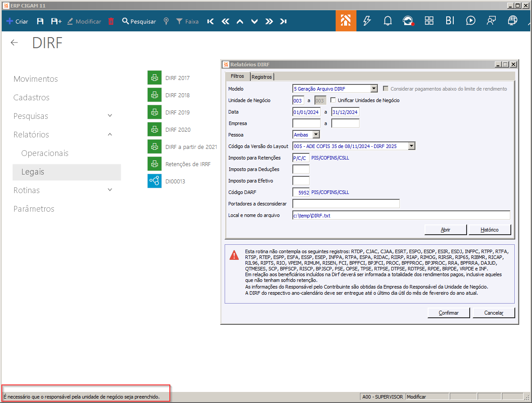Open the notifications bell icon

point(387,21)
